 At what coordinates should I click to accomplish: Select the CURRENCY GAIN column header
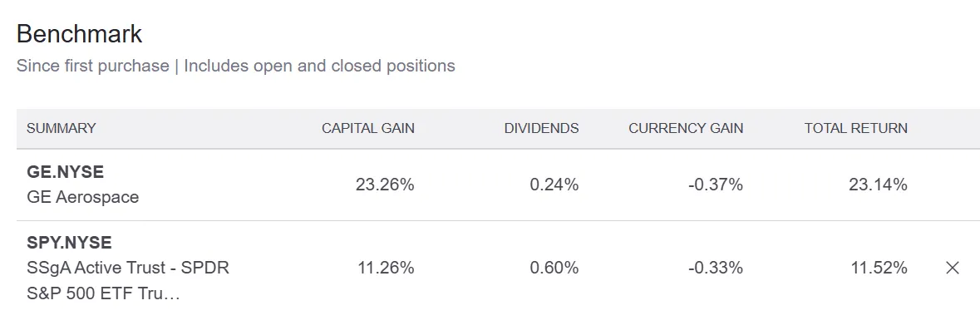click(686, 128)
